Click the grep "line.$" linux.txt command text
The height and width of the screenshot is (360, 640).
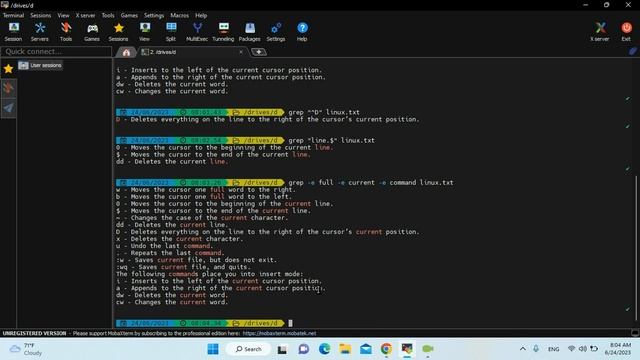pos(331,140)
